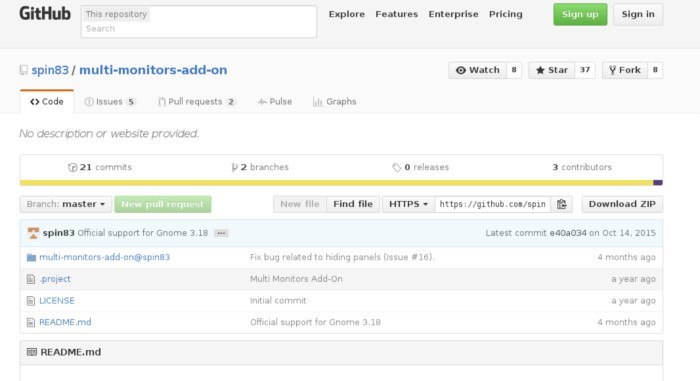Click the watchers count 8
Screen dimensions: 700x381
[514, 70]
